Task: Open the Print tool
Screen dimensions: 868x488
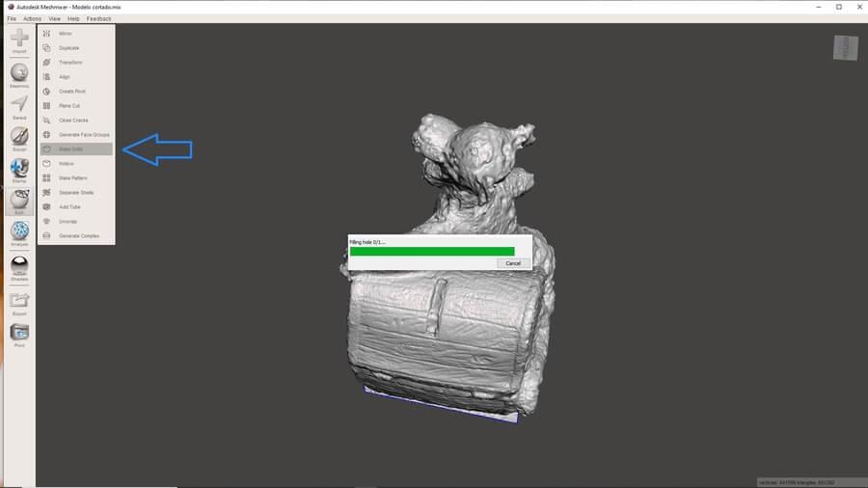Action: click(19, 336)
